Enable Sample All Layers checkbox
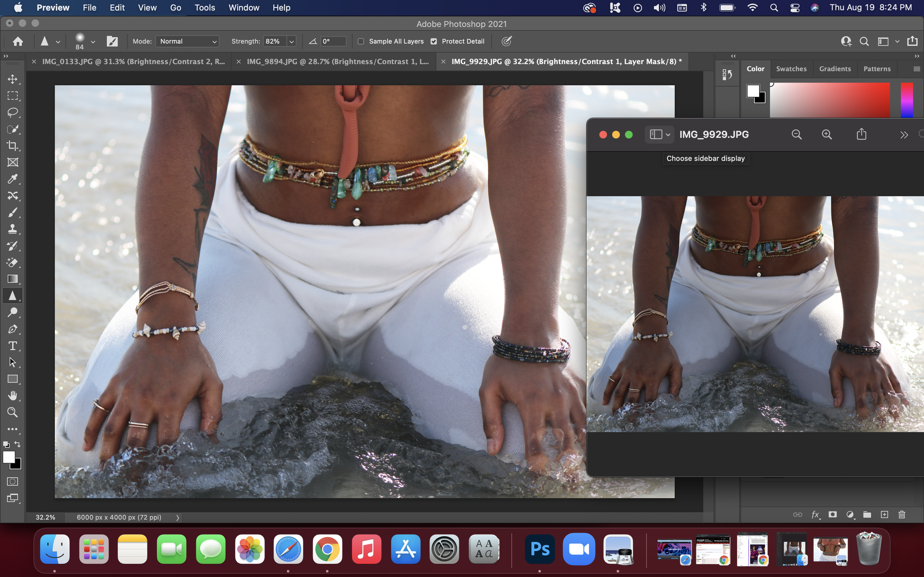The image size is (924, 577). point(361,41)
